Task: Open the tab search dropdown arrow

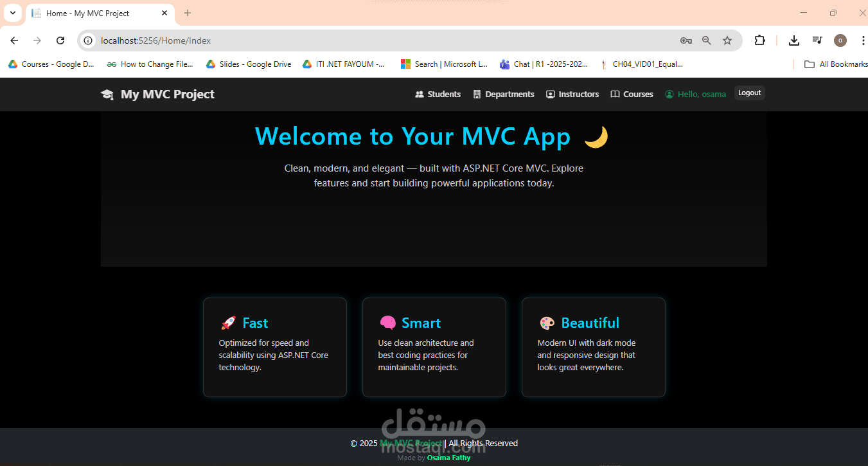Action: 12,13
